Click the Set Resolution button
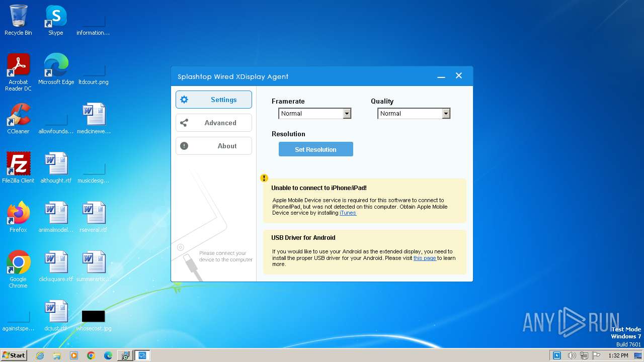The width and height of the screenshot is (644, 362). [x=316, y=149]
